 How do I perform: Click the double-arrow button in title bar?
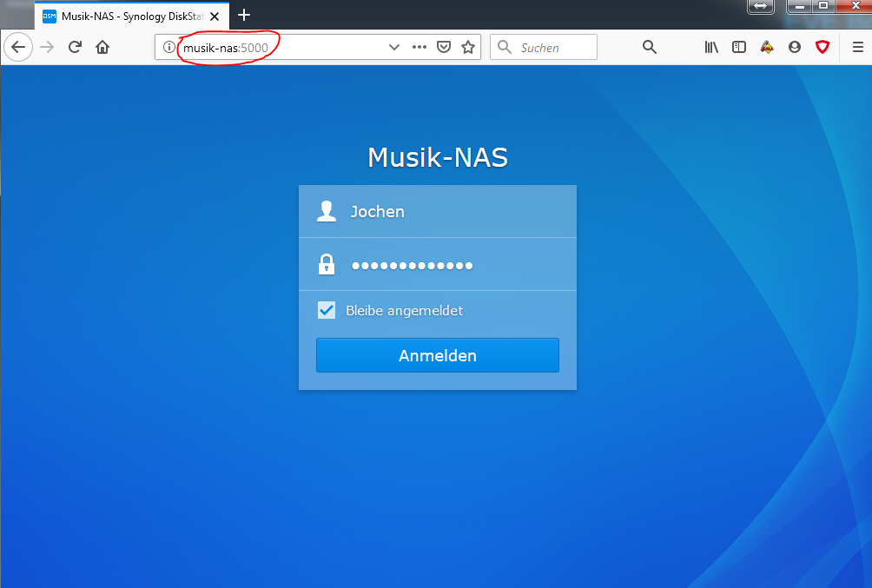[x=761, y=6]
